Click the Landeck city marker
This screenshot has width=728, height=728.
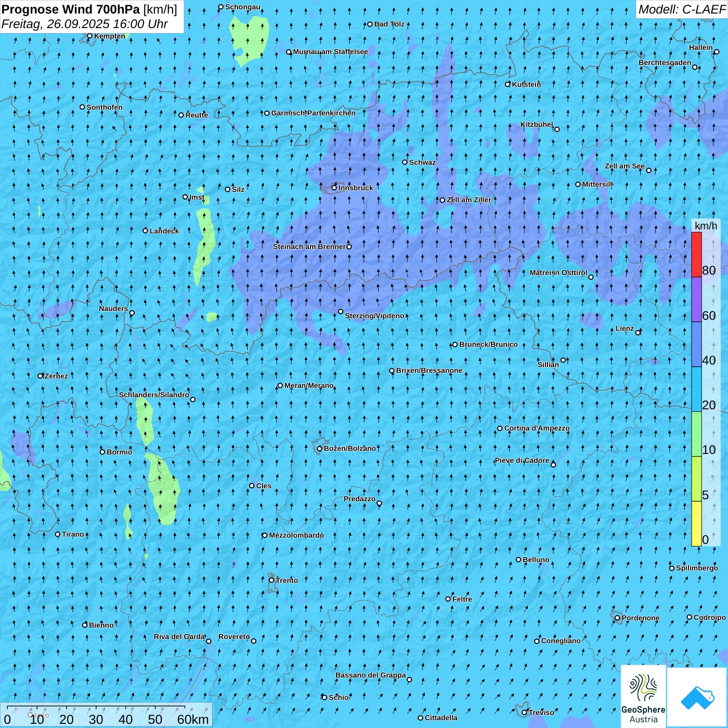145,230
